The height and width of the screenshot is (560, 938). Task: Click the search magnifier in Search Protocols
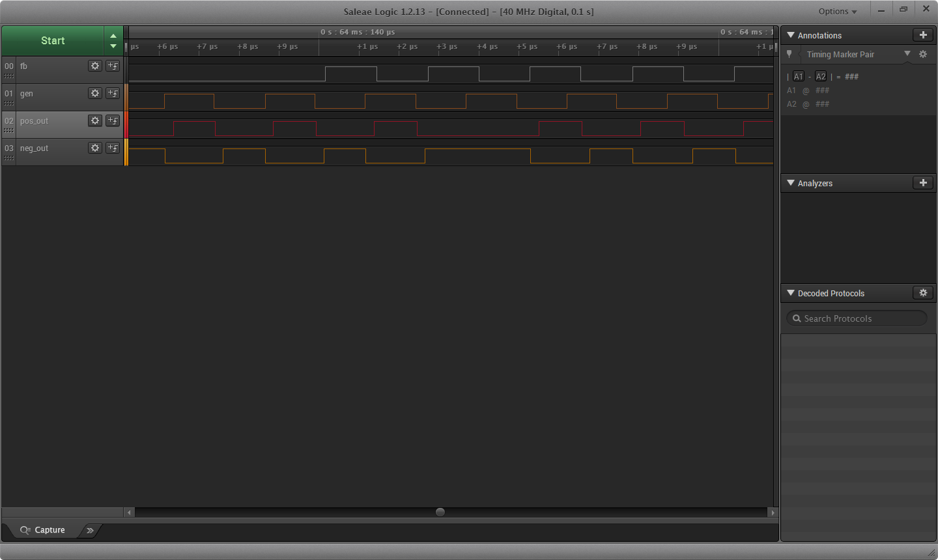tap(797, 318)
